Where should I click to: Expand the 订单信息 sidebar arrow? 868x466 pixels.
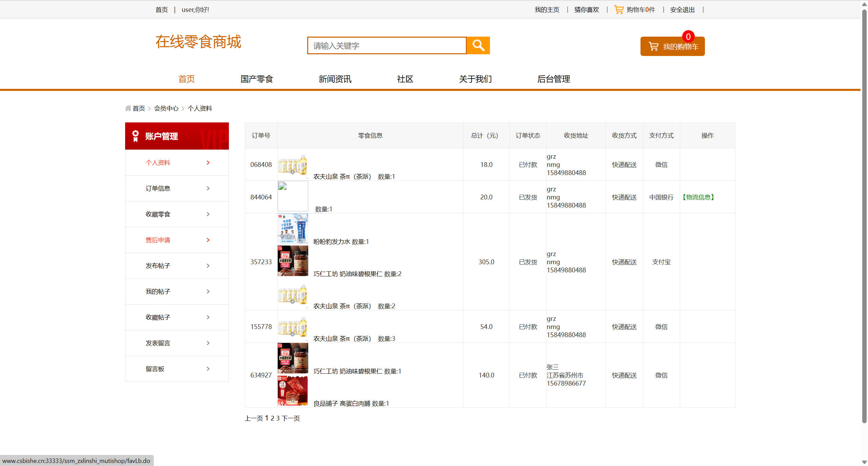pos(208,188)
